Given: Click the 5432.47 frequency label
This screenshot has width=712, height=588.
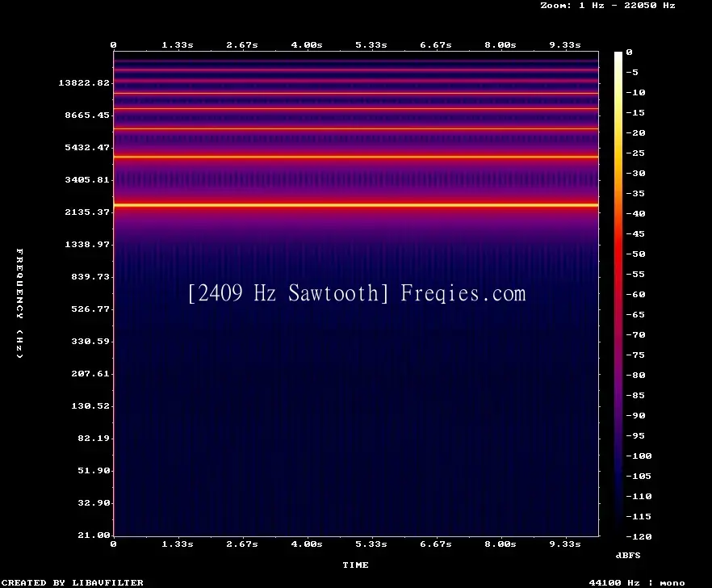Looking at the screenshot, I should click(87, 147).
